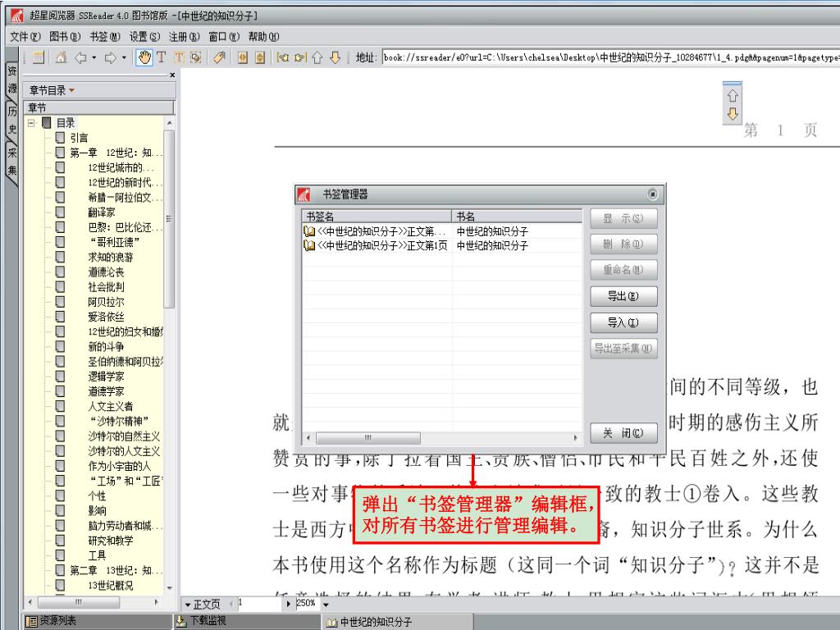Select 翻译家 in chapter tree

click(x=102, y=212)
